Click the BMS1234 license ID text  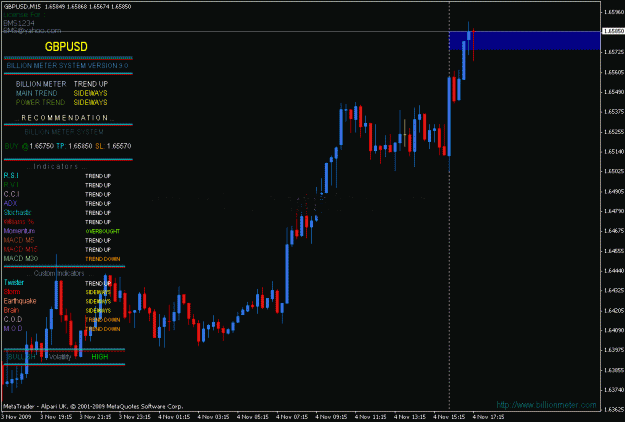click(19, 23)
